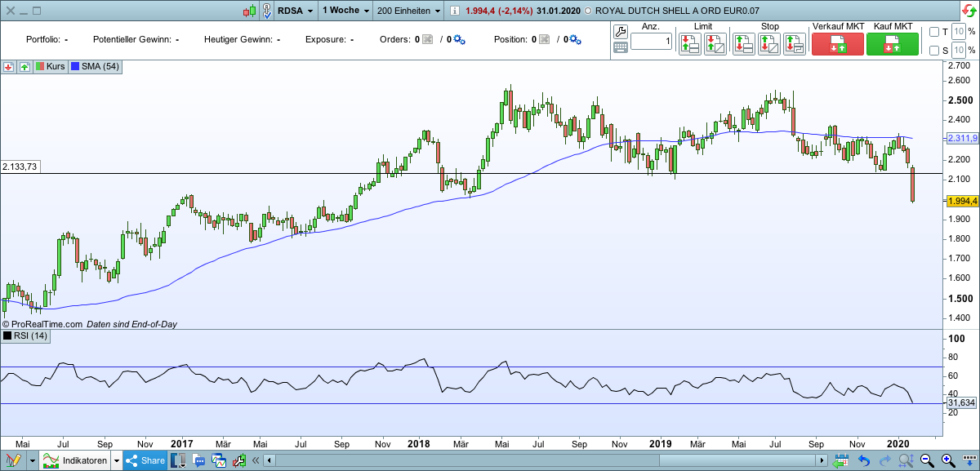Click the chart export icon beside double arrow
The image size is (980, 471).
(239, 461)
